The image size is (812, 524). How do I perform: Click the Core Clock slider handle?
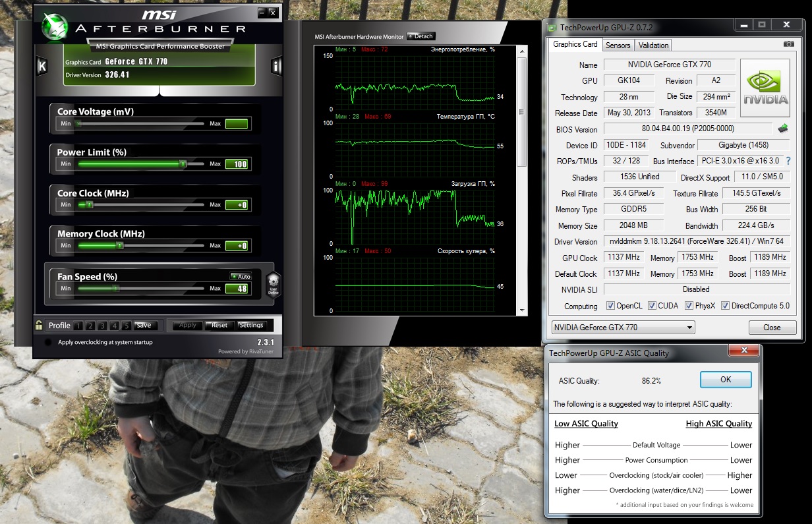tap(90, 205)
